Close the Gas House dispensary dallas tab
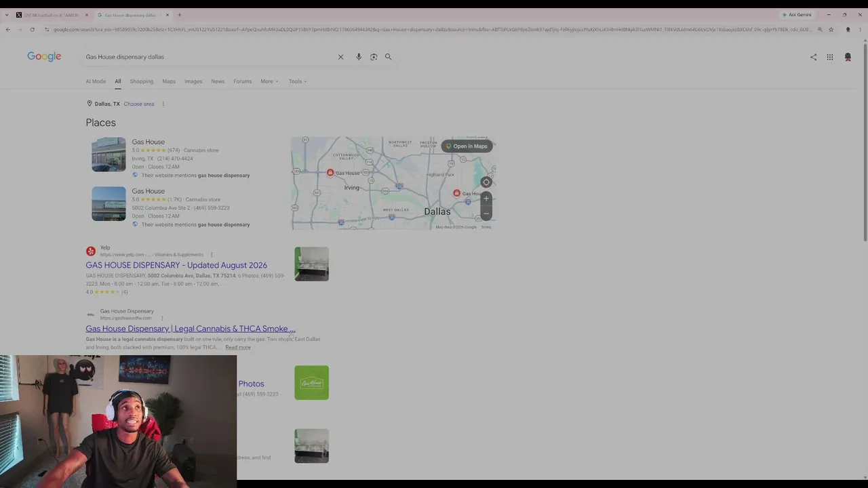Viewport: 868px width, 488px height. [167, 15]
